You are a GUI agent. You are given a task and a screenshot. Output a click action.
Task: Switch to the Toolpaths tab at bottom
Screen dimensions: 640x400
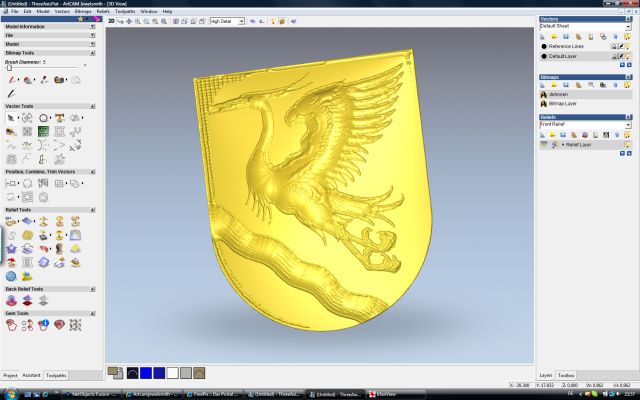click(56, 375)
